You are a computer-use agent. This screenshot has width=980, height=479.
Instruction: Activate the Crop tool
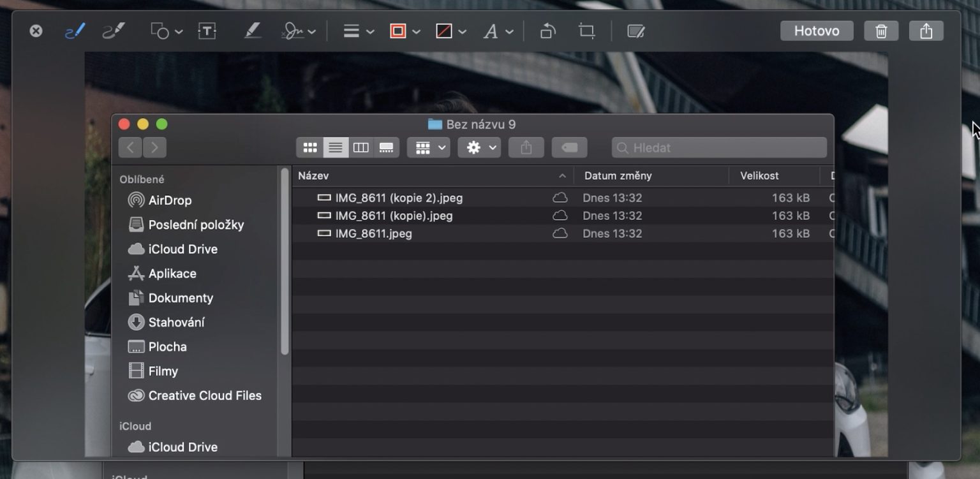tap(586, 30)
